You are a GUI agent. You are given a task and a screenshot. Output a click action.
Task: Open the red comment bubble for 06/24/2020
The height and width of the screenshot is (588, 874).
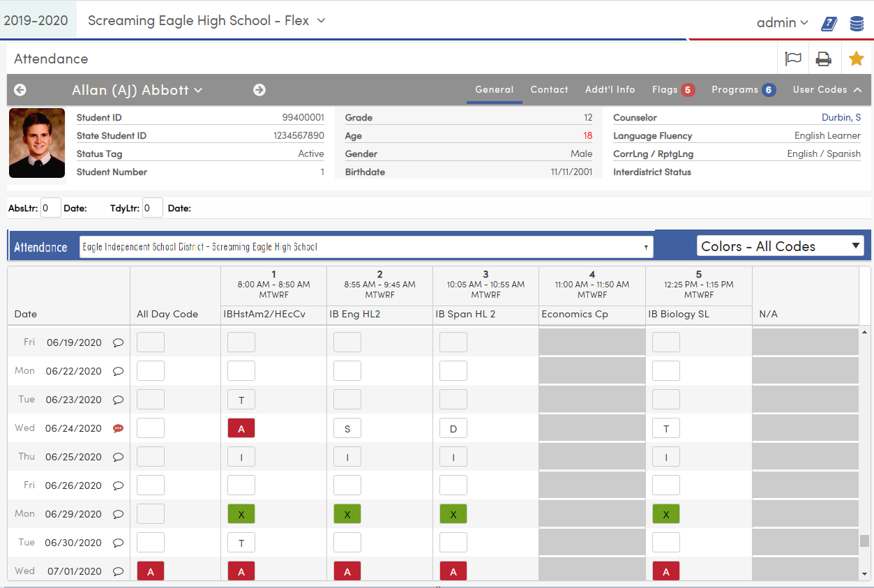click(119, 428)
